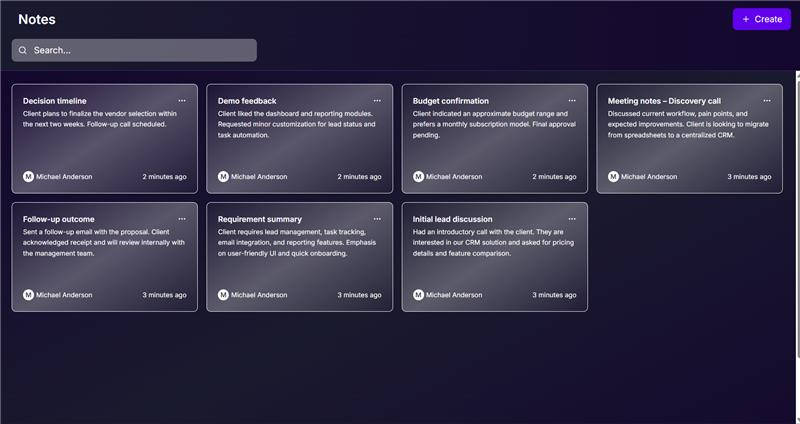
Task: Select the Follow-up outcome note title
Action: click(58, 219)
